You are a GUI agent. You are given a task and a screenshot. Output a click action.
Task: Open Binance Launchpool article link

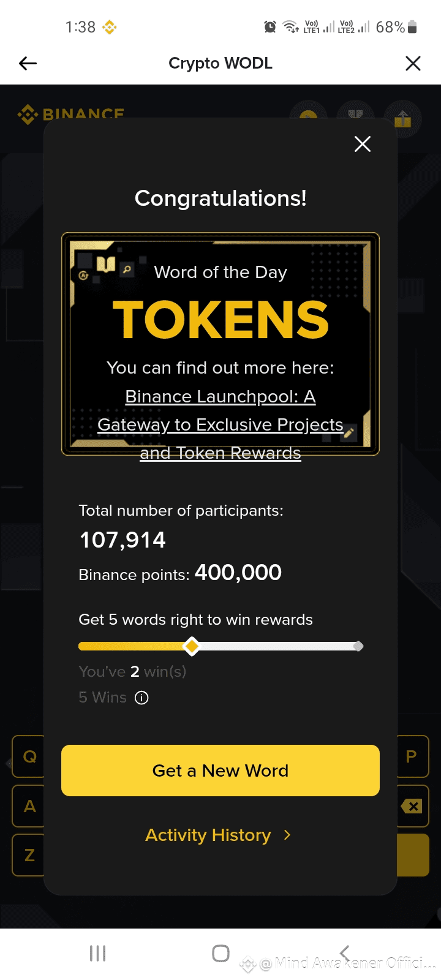(x=221, y=424)
